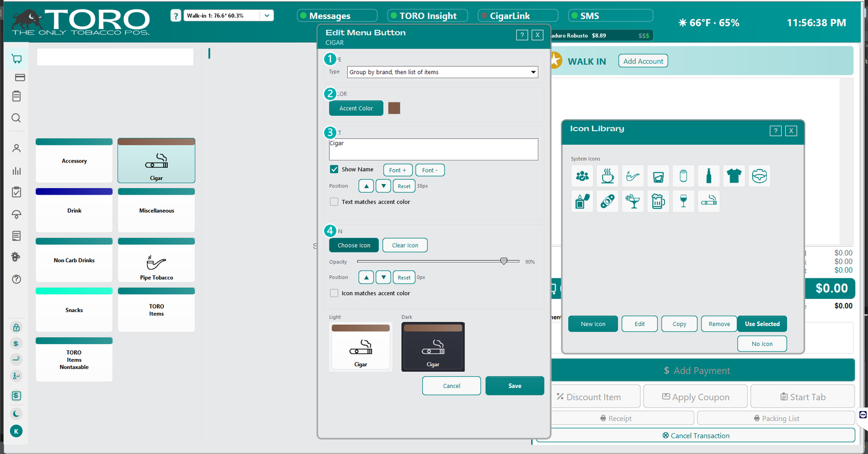Open the customers person icon in sidebar
868x454 pixels.
(x=16, y=148)
